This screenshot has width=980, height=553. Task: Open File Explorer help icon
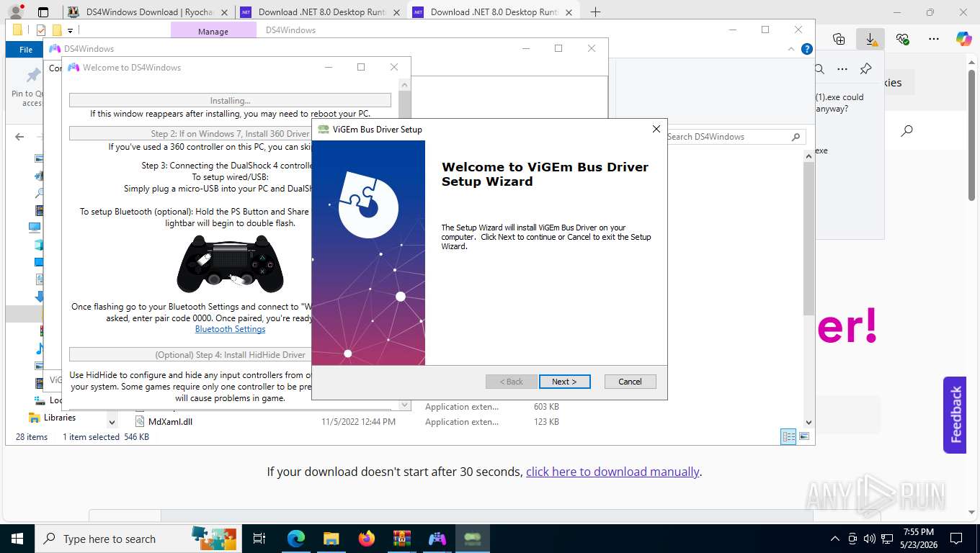pyautogui.click(x=807, y=50)
